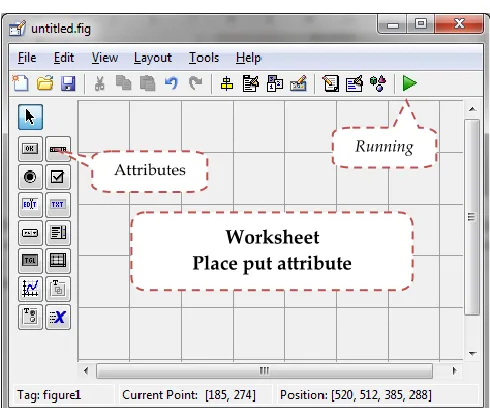Click the Copy icon in the toolbar
This screenshot has height=408, width=490.
[x=123, y=83]
